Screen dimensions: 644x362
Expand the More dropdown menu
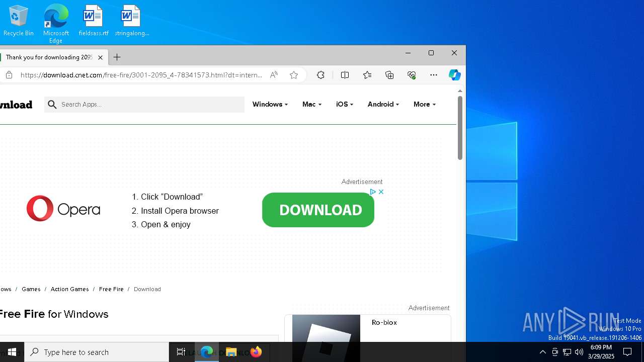pyautogui.click(x=425, y=105)
